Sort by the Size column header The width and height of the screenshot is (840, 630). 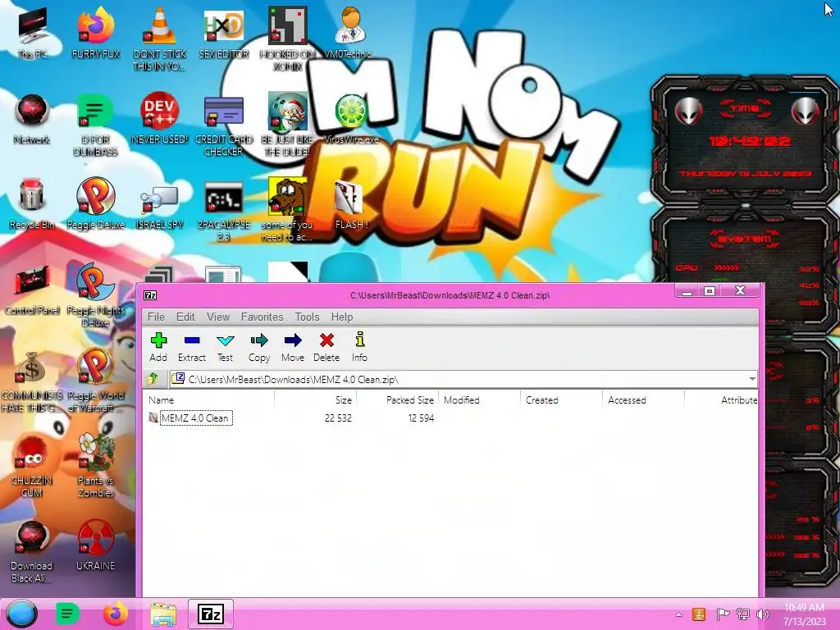coord(316,399)
